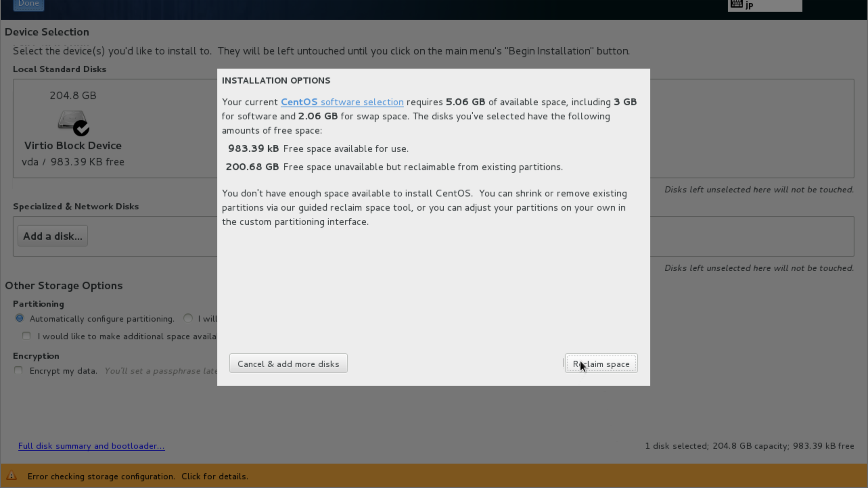Click the vda / 983.39 KB free text

(x=73, y=162)
